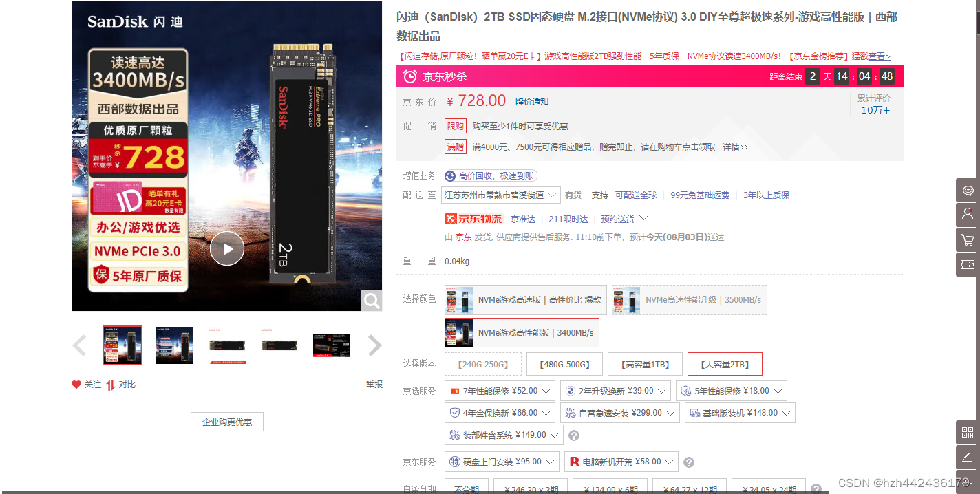
Task: Click the 满赠 promotion tag
Action: click(456, 147)
